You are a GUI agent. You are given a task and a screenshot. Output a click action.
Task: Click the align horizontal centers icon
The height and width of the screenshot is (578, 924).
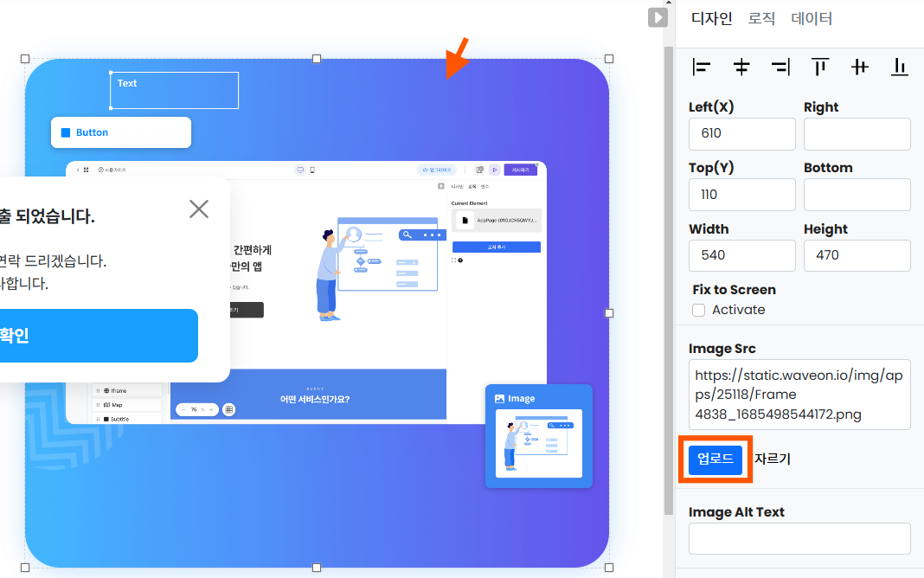point(741,67)
